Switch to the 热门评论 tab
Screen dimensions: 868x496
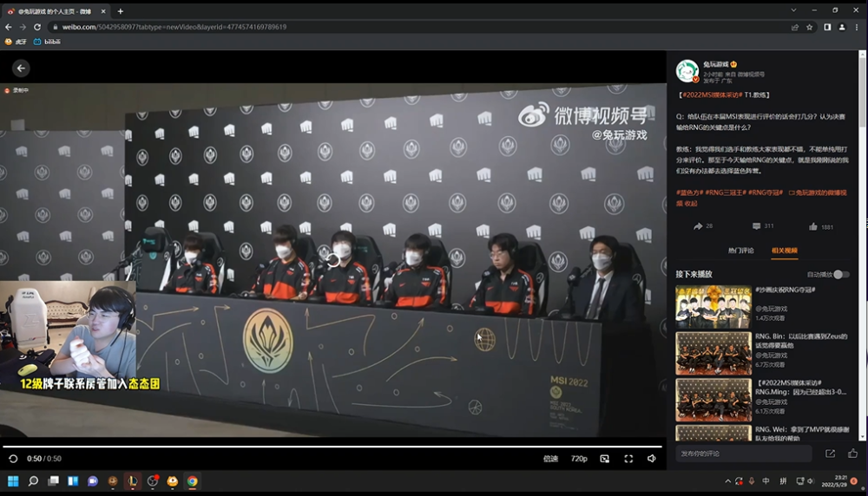[740, 251]
